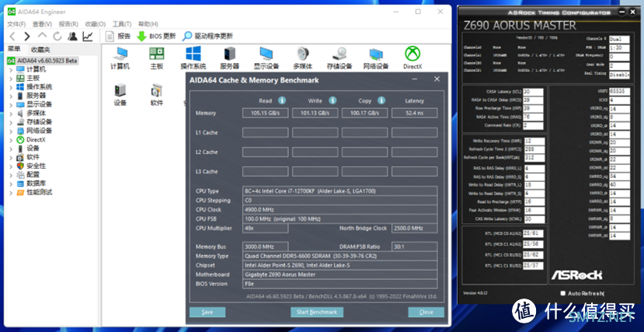Open the 查看(V) menu
This screenshot has width=644, height=332.
coord(42,24)
